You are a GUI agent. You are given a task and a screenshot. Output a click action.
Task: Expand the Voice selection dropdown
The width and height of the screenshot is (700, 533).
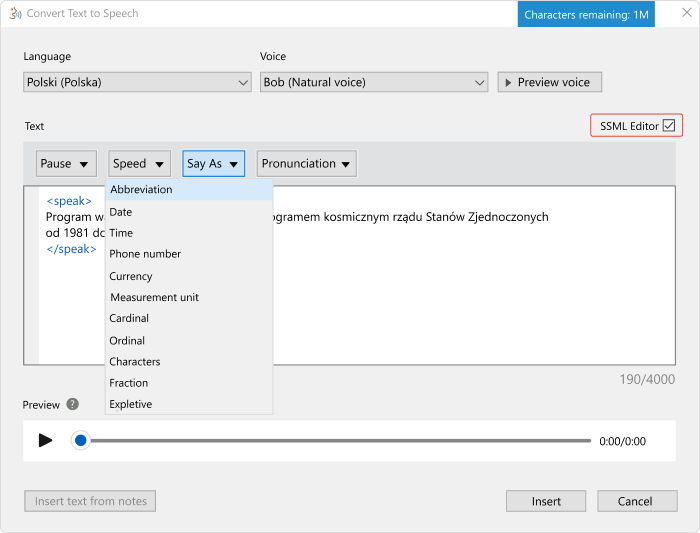[x=375, y=82]
